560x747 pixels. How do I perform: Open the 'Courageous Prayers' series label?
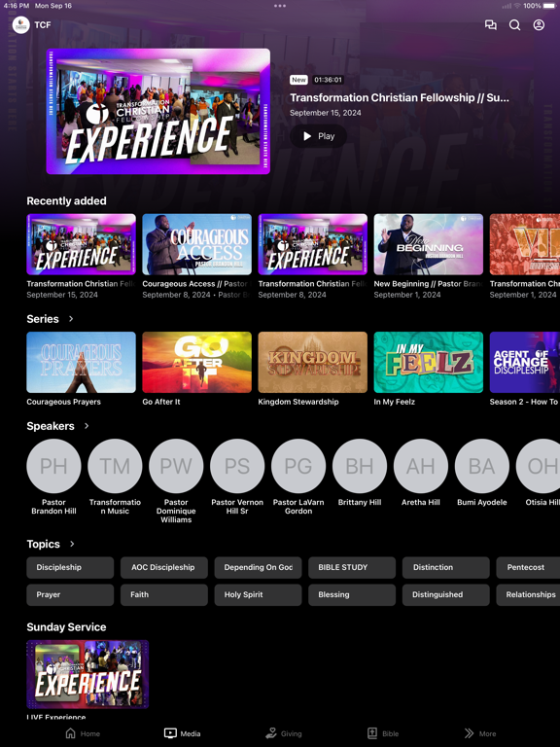(x=63, y=402)
